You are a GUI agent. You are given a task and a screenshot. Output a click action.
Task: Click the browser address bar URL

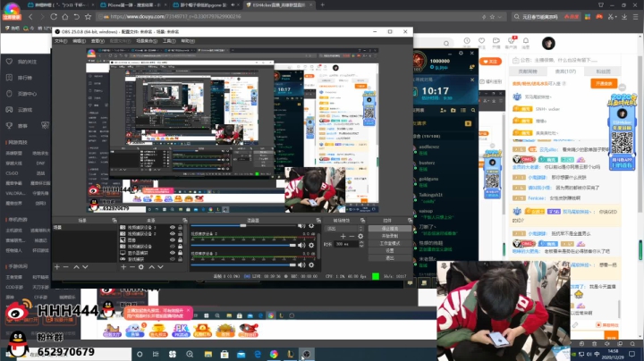[176, 17]
